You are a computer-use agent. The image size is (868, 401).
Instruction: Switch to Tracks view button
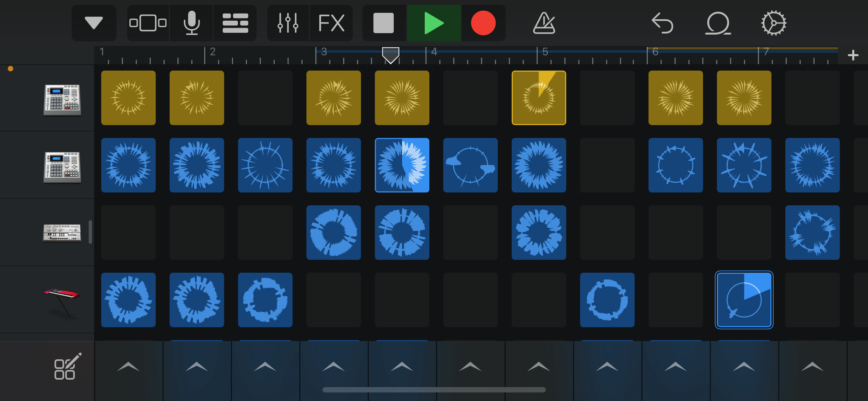(148, 23)
